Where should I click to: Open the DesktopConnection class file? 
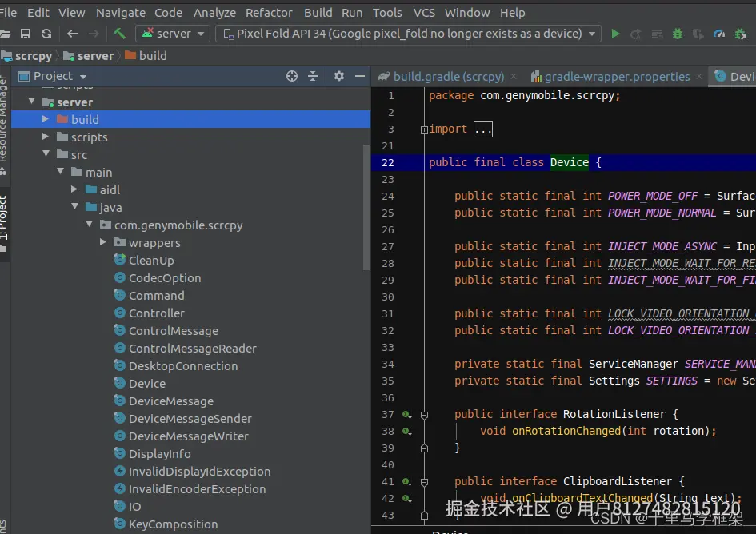(x=182, y=366)
